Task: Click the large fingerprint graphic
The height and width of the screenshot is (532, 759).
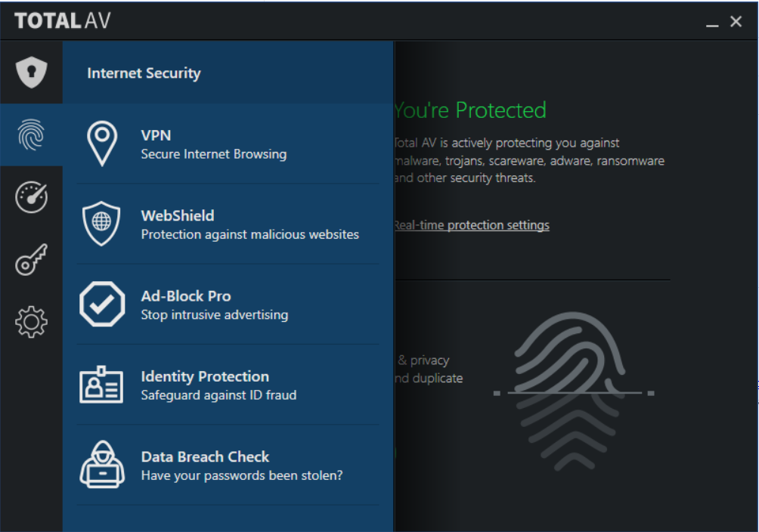Action: (x=572, y=391)
